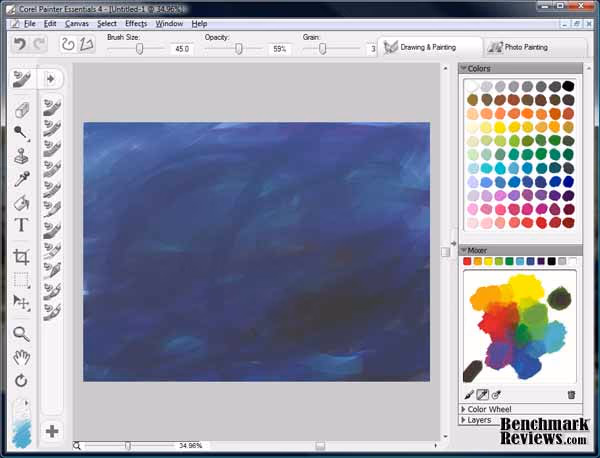Select the Brush tool
The width and height of the screenshot is (600, 458).
[22, 79]
